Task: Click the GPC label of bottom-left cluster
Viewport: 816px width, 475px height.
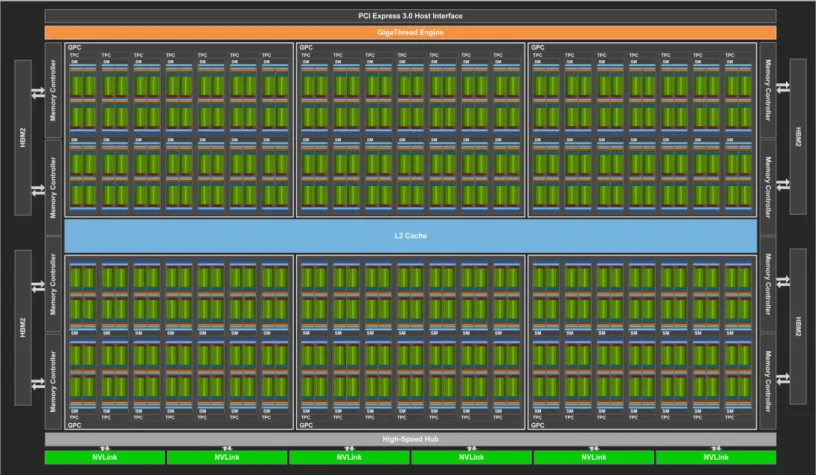Action: (x=74, y=425)
